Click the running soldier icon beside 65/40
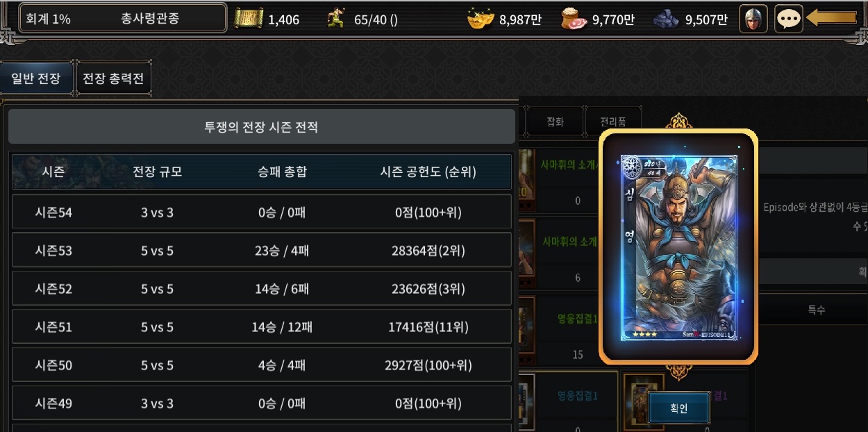The width and height of the screenshot is (868, 432). (x=336, y=19)
